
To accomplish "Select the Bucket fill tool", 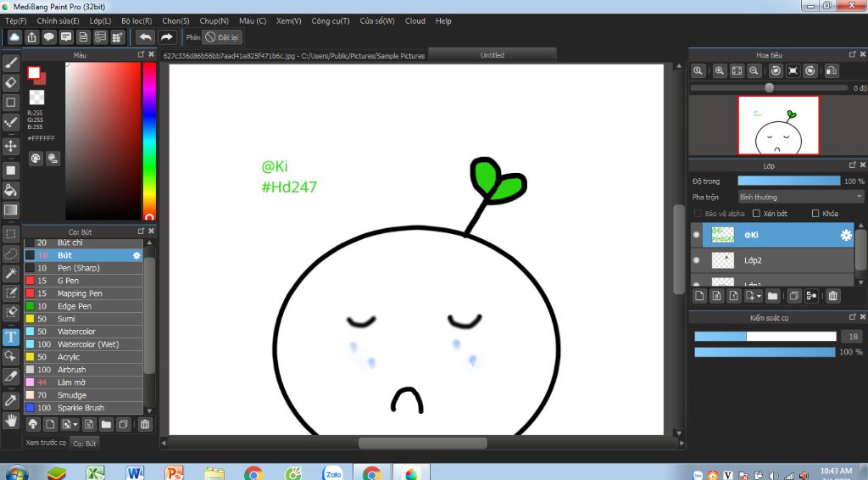I will 10,191.
